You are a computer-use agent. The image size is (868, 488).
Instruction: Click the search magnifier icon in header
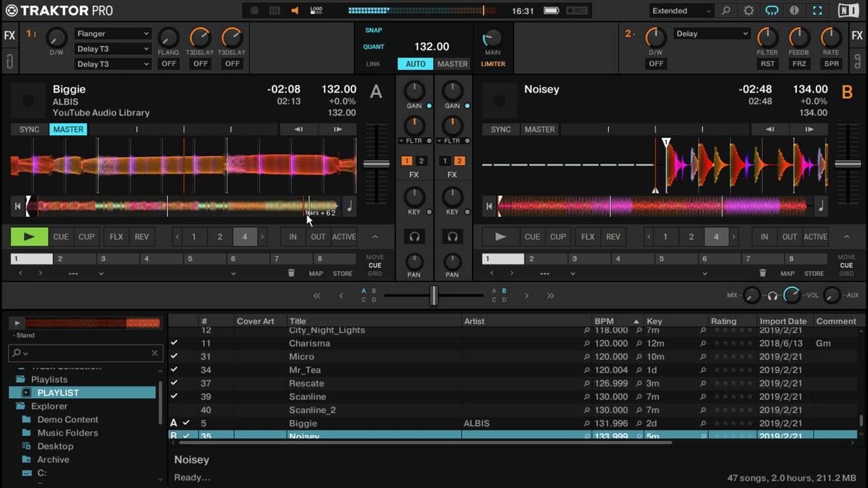coord(726,11)
